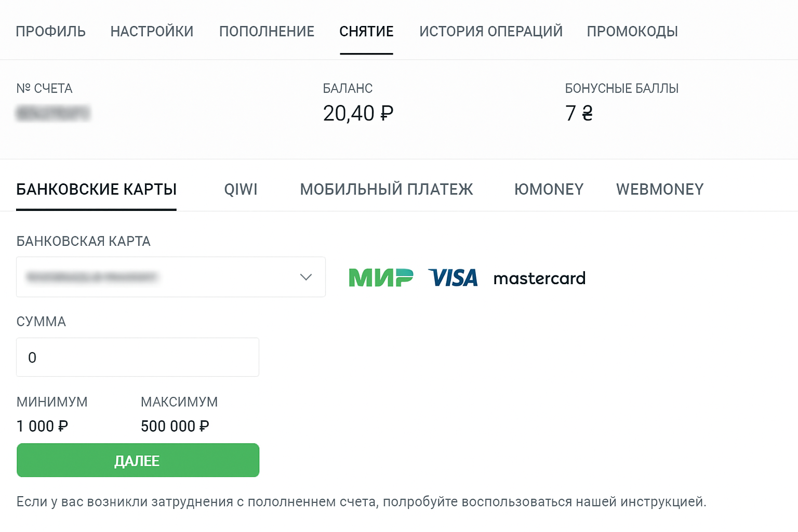Select the СНЯТИЕ tab
The height and width of the screenshot is (532, 798).
[x=366, y=31]
